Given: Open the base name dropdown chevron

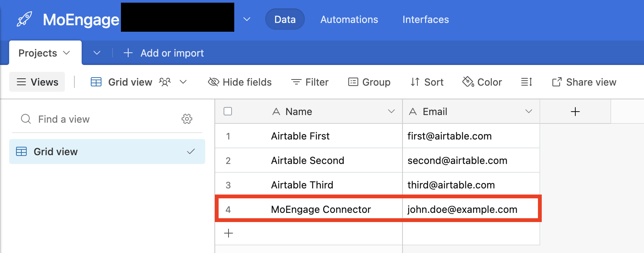Looking at the screenshot, I should (x=247, y=19).
